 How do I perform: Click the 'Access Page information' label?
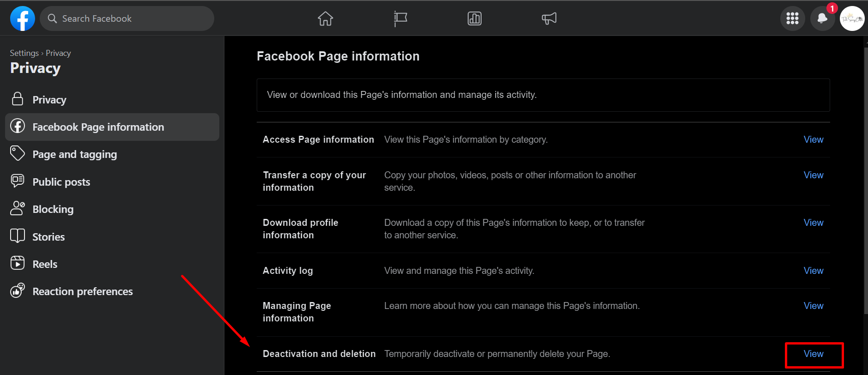point(318,139)
